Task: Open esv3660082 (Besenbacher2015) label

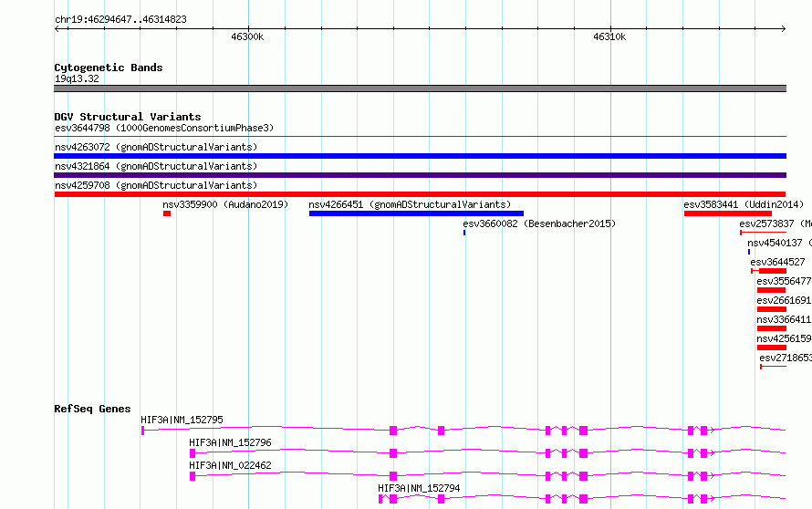Action: (539, 223)
